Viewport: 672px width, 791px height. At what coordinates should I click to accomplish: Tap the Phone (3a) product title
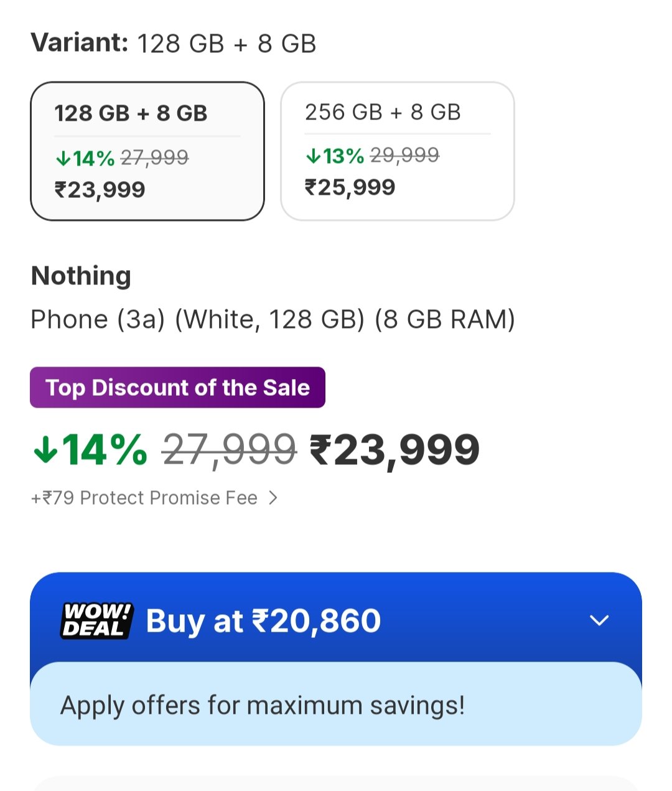click(273, 319)
